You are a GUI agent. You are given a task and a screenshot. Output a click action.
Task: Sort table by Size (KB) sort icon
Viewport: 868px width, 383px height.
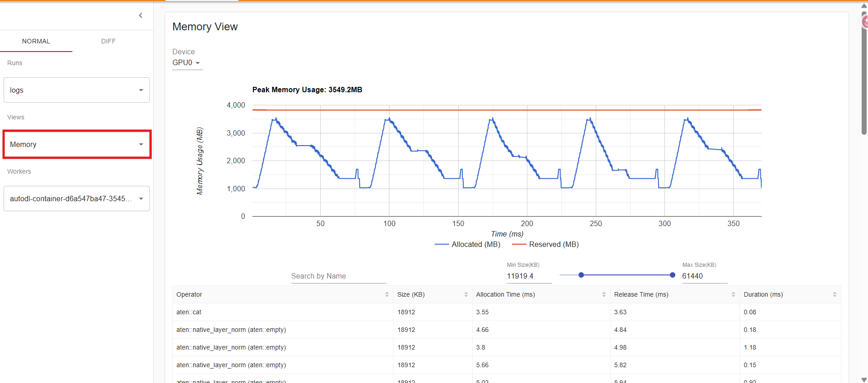tap(466, 294)
